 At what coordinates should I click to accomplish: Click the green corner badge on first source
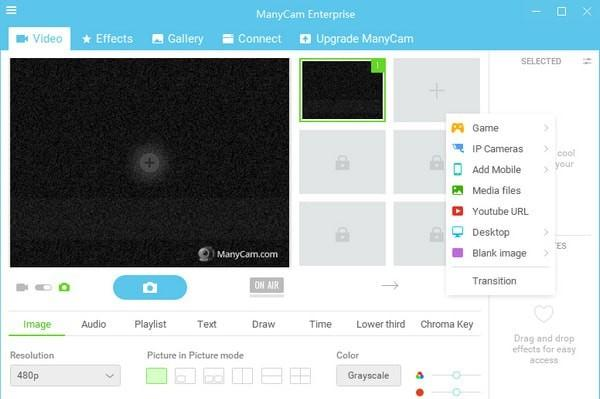tap(378, 65)
